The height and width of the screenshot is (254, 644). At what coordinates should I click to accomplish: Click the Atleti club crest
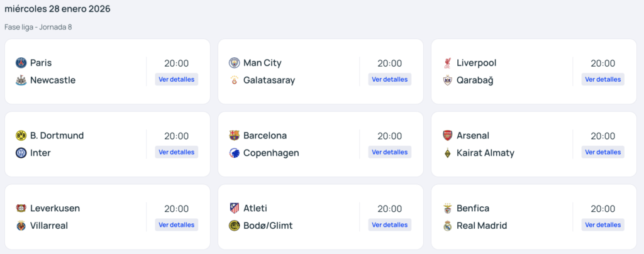coord(235,208)
